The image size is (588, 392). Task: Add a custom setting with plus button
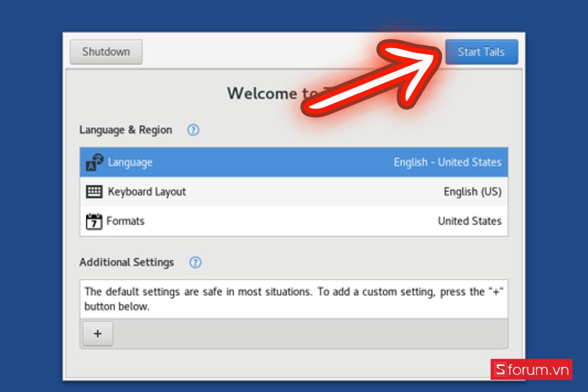pyautogui.click(x=98, y=334)
